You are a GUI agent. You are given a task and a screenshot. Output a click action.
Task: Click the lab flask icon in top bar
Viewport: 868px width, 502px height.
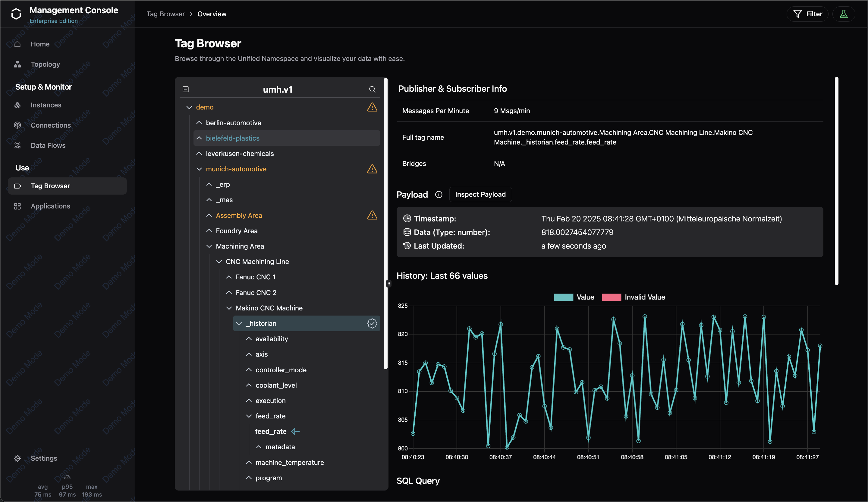tap(844, 14)
